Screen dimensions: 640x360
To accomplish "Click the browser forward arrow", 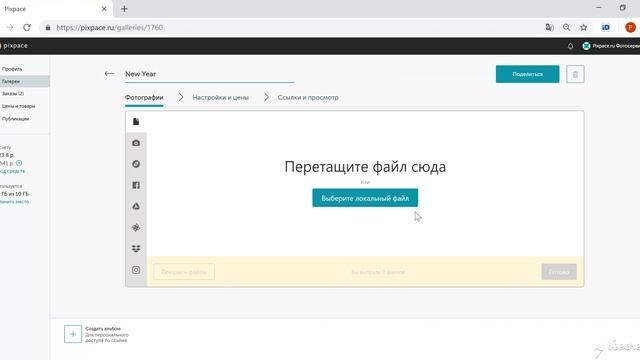I will [10, 27].
